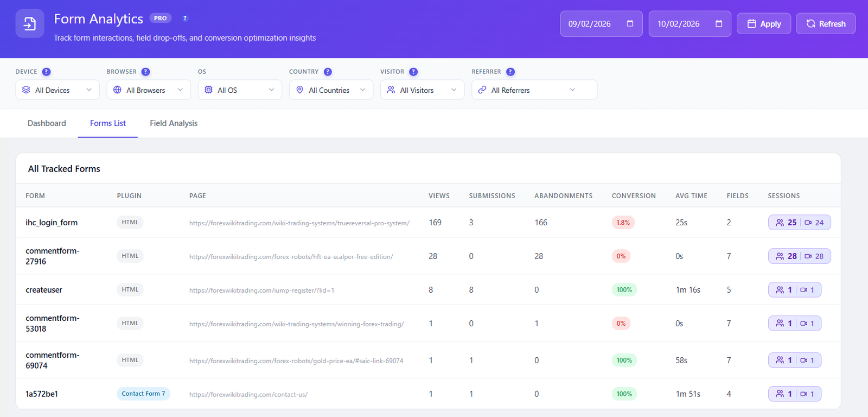Open the All Browsers dropdown

[149, 90]
